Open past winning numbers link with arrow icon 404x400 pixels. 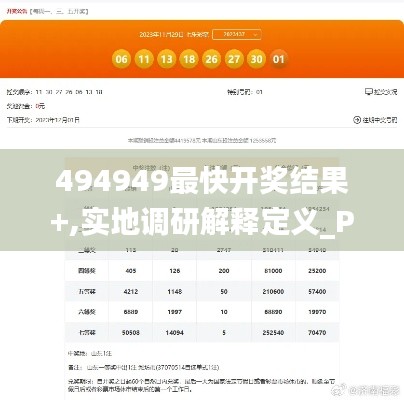pos(375,120)
